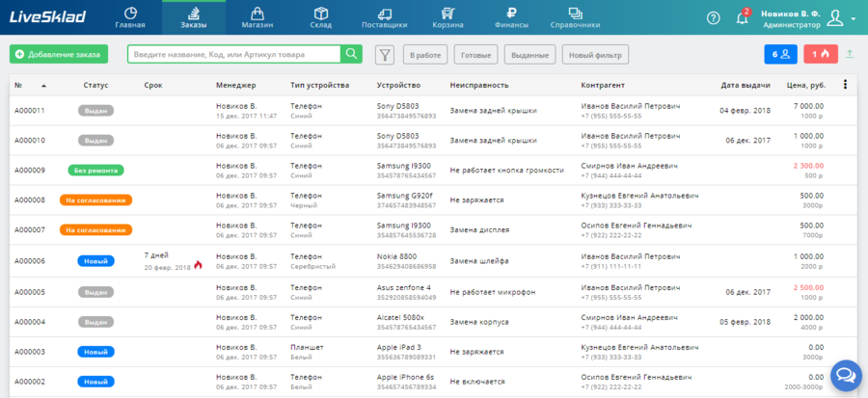Click the Устройство column header
The height and width of the screenshot is (398, 868).
398,85
